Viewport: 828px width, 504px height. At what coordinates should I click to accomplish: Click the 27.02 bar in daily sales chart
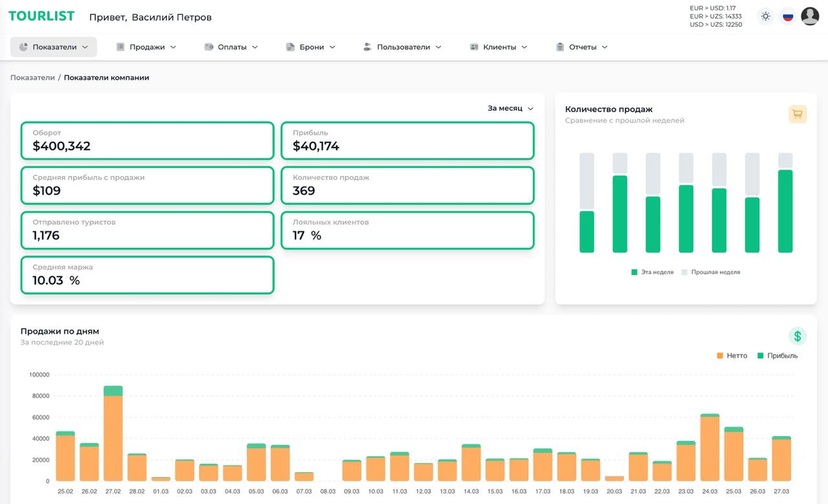pos(113,433)
